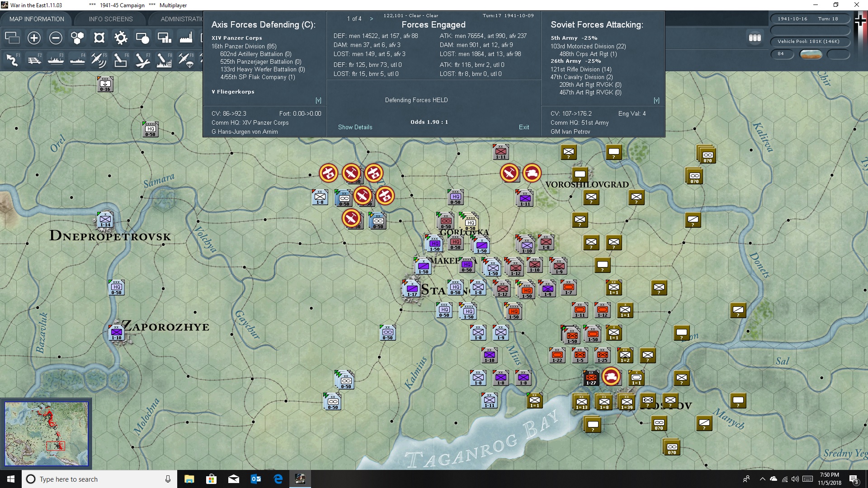Viewport: 868px width, 488px height.
Task: Open the F2 rail transport mode
Action: [x=34, y=59]
